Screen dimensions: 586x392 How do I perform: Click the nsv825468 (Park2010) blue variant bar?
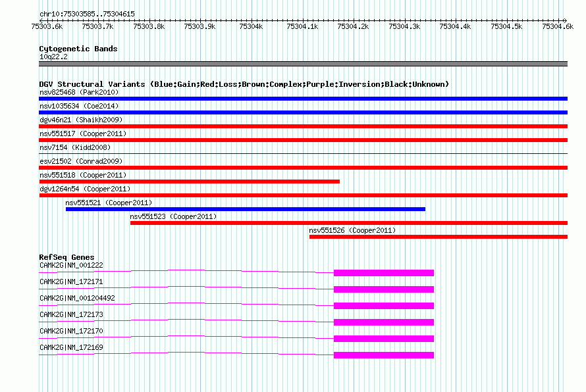(x=303, y=99)
